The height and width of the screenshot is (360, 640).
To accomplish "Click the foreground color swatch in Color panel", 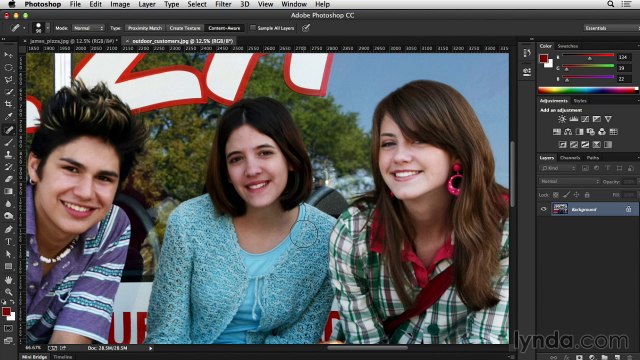I will click(543, 58).
